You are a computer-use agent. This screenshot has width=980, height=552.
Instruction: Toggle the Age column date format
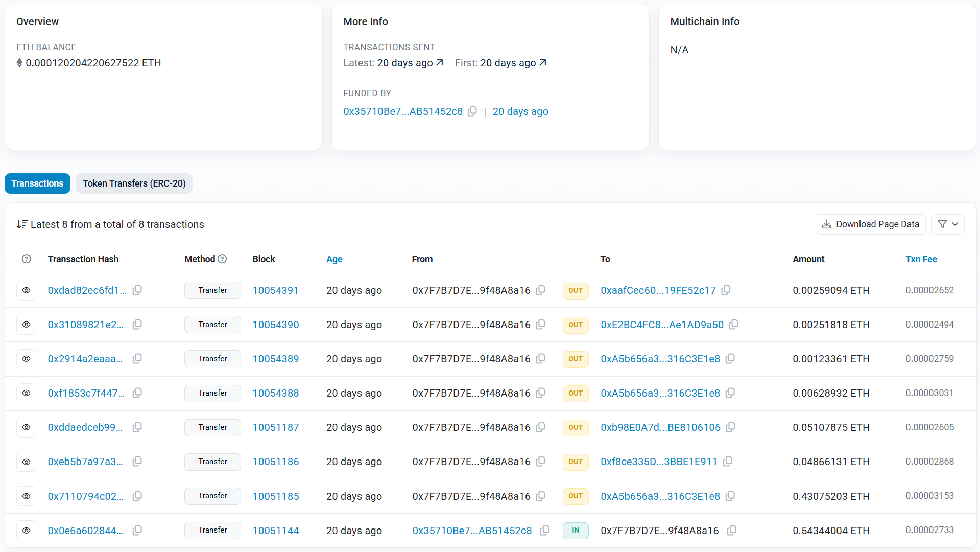click(x=334, y=259)
